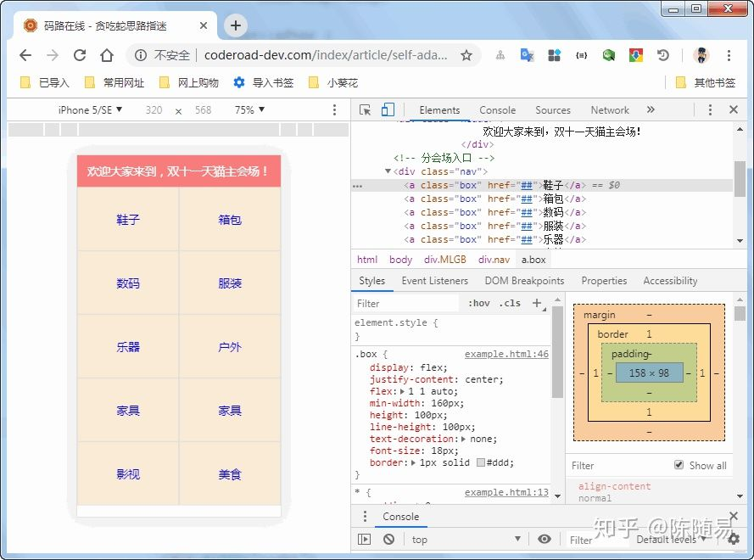This screenshot has width=754, height=560.
Task: Reload the page in browser toolbar
Action: pos(80,55)
